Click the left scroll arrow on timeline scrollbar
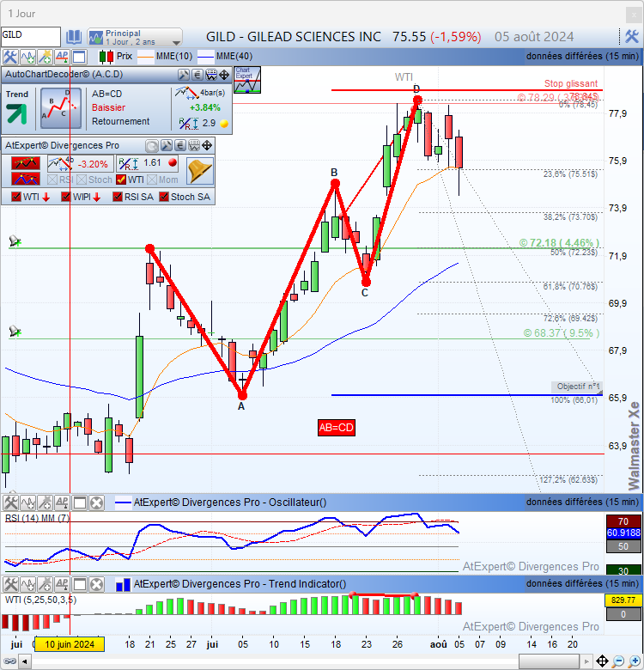 tap(24, 662)
